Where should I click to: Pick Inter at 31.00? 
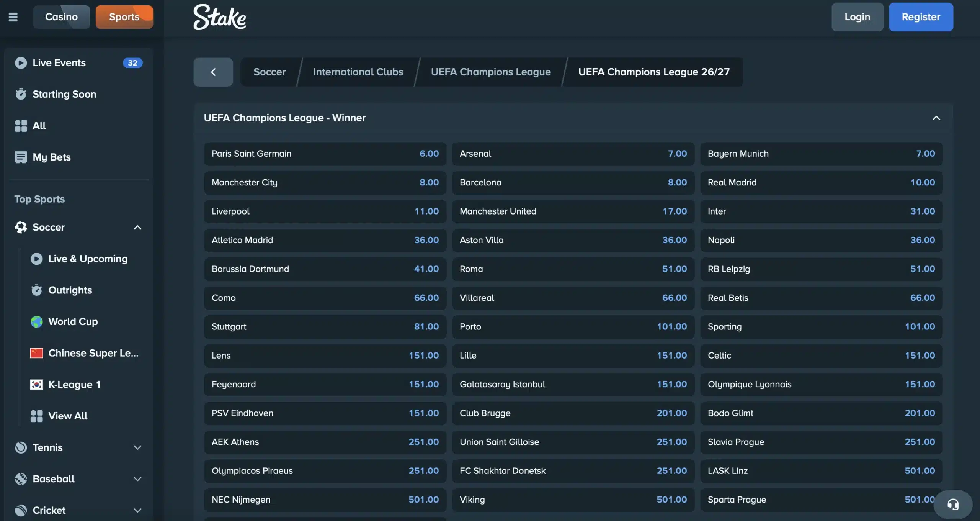(x=821, y=211)
